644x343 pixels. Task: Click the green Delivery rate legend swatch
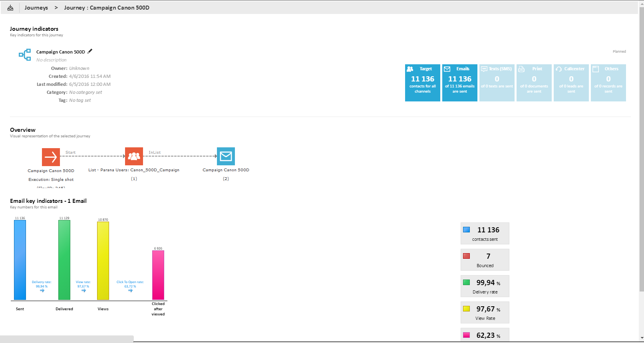tap(466, 282)
